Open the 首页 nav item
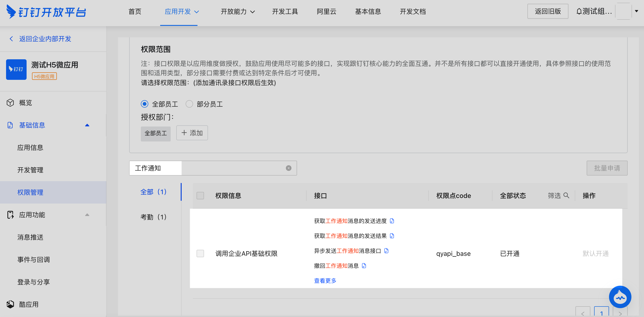The image size is (644, 317). coord(135,11)
